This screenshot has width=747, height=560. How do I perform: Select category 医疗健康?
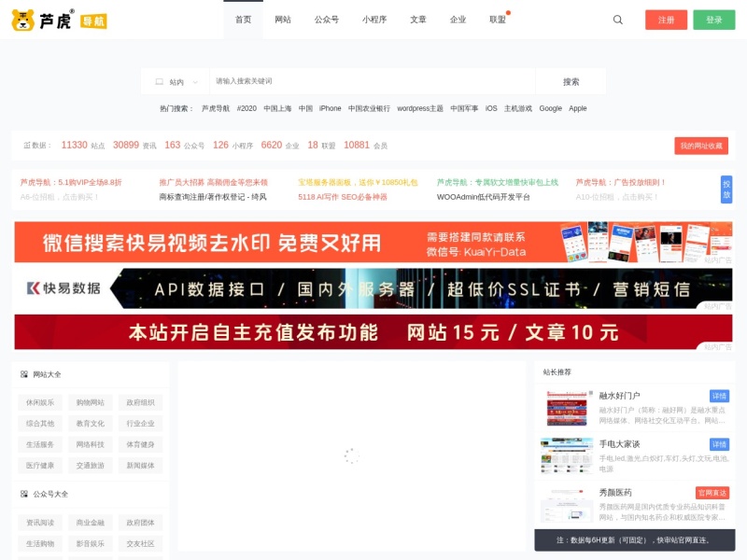(x=40, y=465)
